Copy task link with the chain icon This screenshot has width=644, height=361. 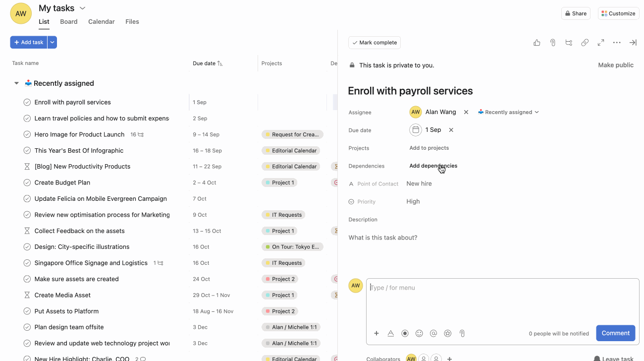click(x=585, y=43)
